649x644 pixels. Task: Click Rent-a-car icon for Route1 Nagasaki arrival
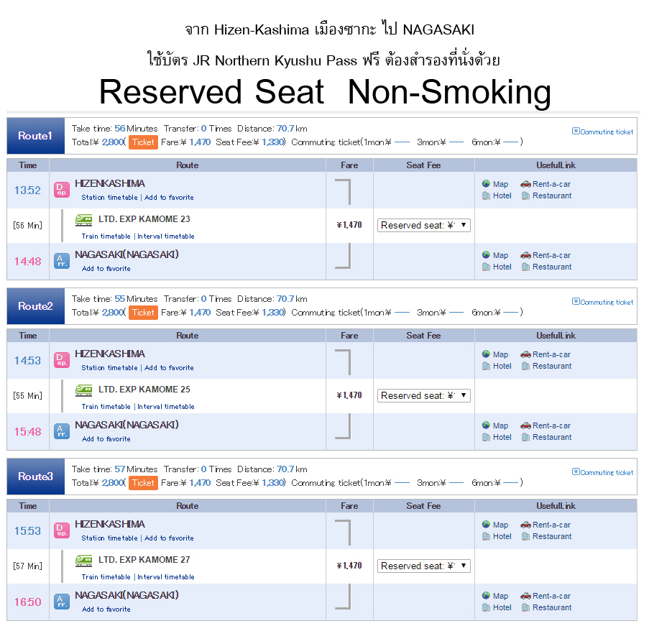pyautogui.click(x=525, y=255)
